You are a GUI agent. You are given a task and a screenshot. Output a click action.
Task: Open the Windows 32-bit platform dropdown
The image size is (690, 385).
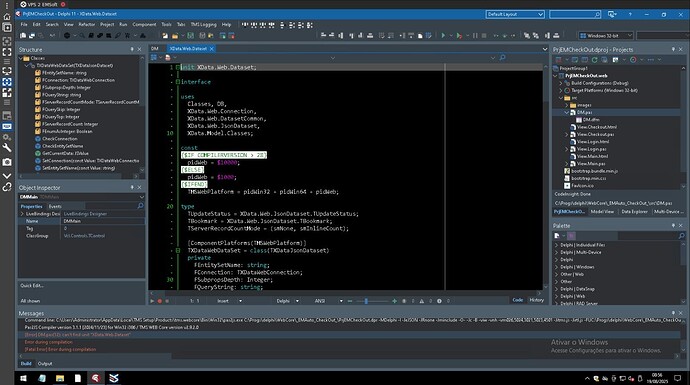pos(606,36)
